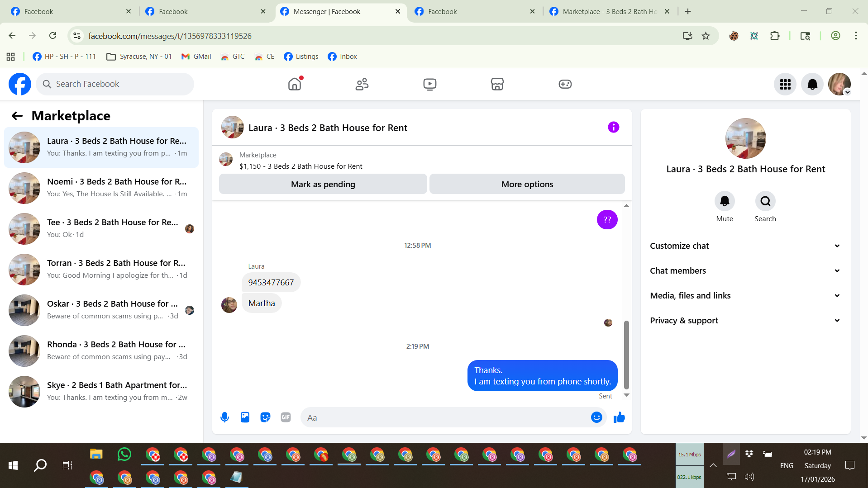This screenshot has width=868, height=488.
Task: Open Windows Start menu
Action: point(13,465)
